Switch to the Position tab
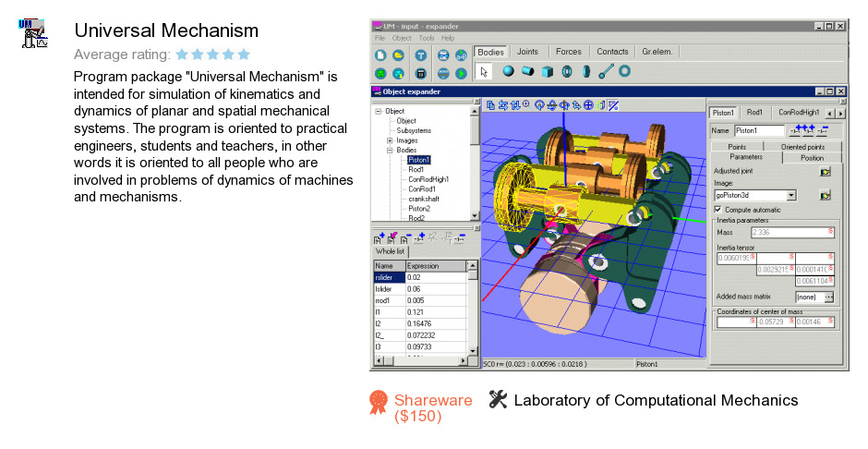The image size is (868, 449). pyautogui.click(x=812, y=158)
